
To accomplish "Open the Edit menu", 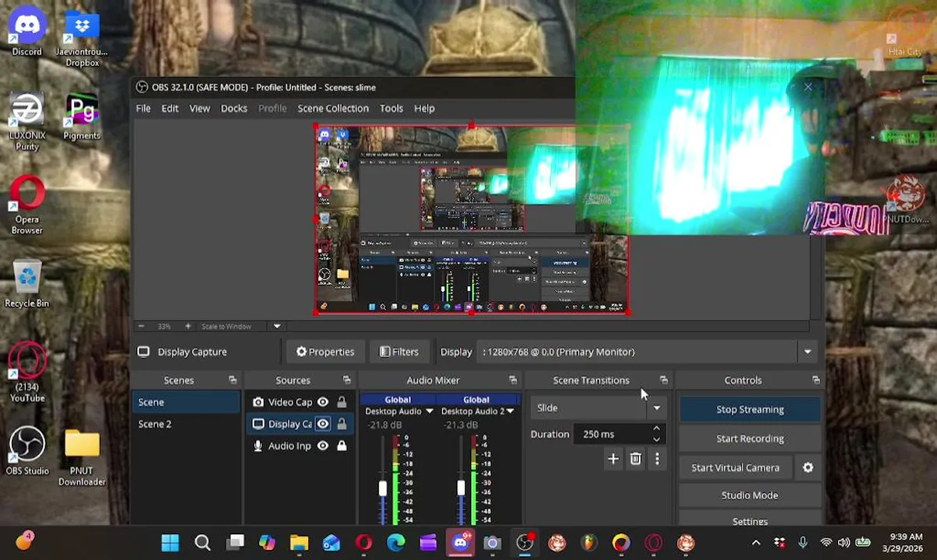I will click(170, 108).
